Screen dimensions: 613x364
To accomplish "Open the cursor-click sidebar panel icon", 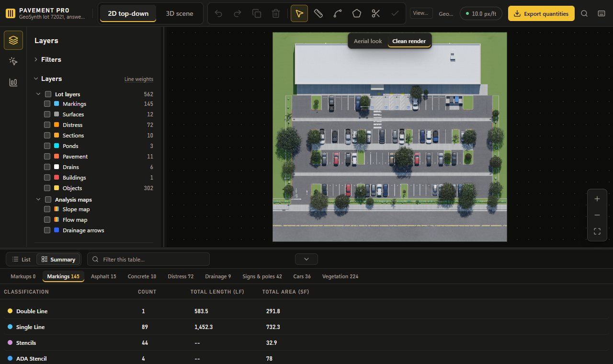I will click(x=13, y=61).
